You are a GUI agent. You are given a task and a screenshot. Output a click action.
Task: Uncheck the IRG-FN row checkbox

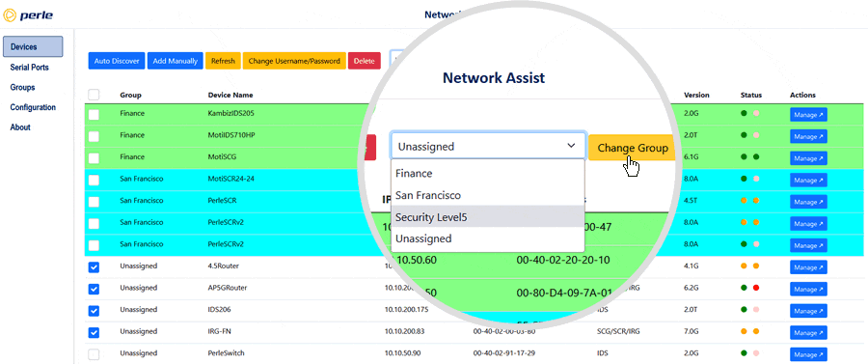tap(95, 332)
